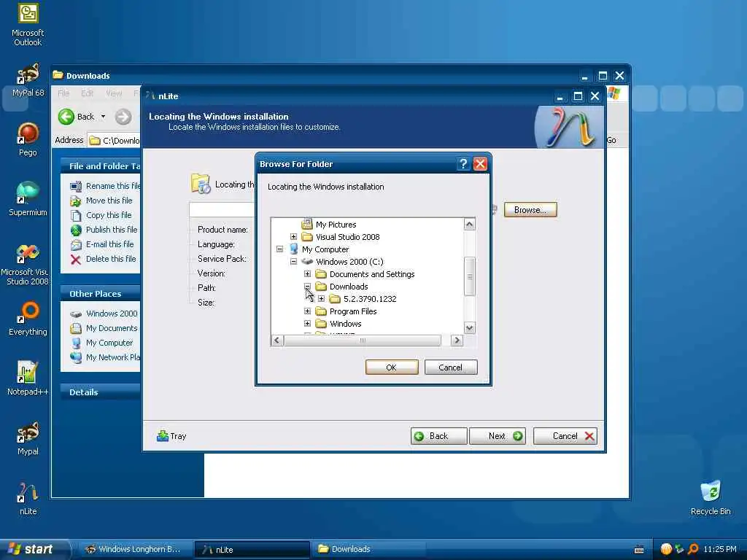Viewport: 747px width, 560px height.
Task: Collapse the Downloads folder node
Action: click(x=307, y=286)
